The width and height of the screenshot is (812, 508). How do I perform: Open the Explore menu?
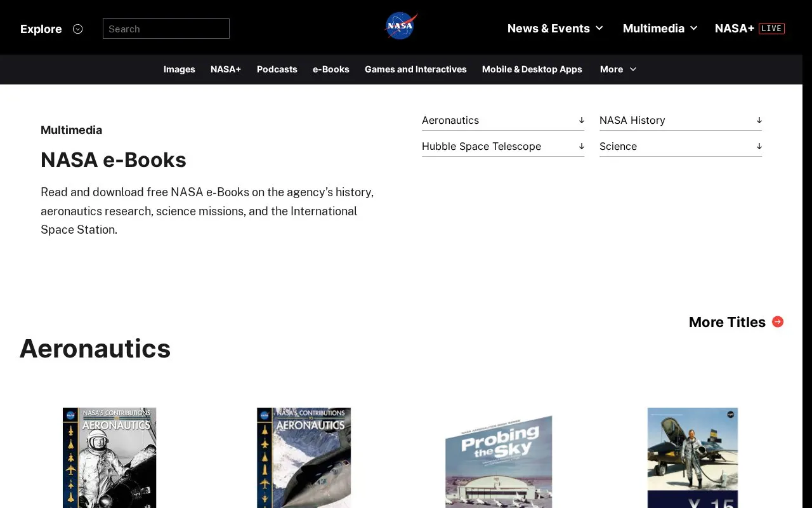click(x=41, y=29)
